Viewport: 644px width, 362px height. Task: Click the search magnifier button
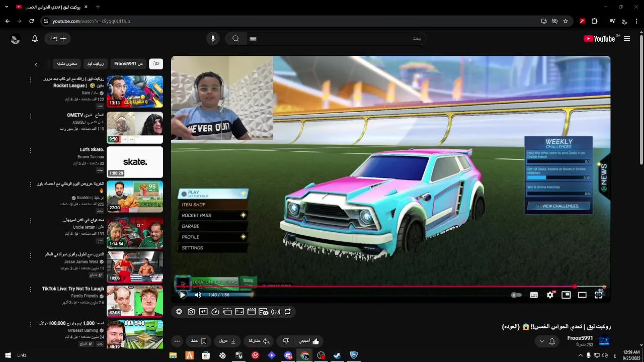(235, 38)
